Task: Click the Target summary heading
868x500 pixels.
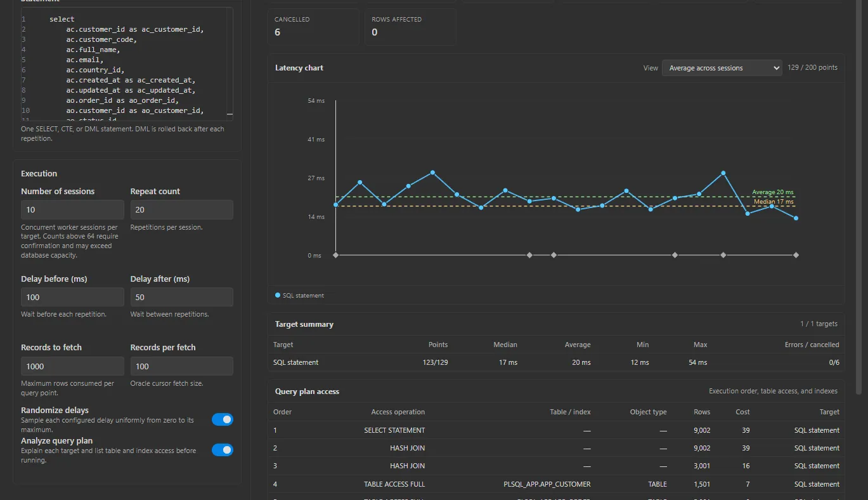Action: coord(304,324)
